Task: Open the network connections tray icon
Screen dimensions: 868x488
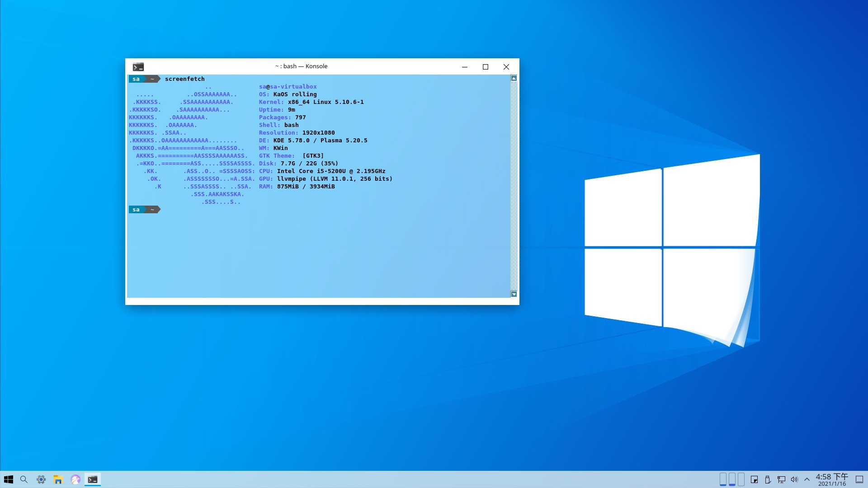Action: point(781,479)
